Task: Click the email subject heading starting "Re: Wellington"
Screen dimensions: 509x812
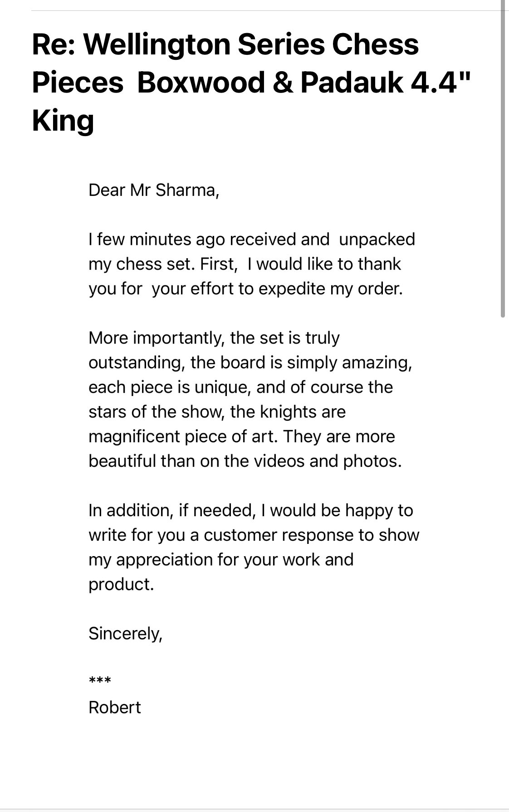Action: tap(252, 83)
